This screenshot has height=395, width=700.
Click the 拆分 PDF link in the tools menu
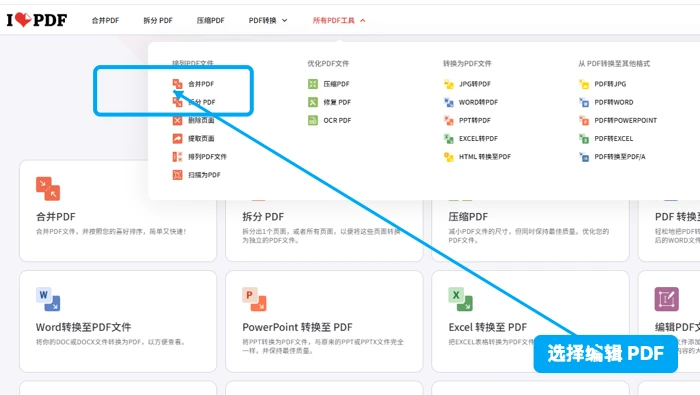(202, 102)
